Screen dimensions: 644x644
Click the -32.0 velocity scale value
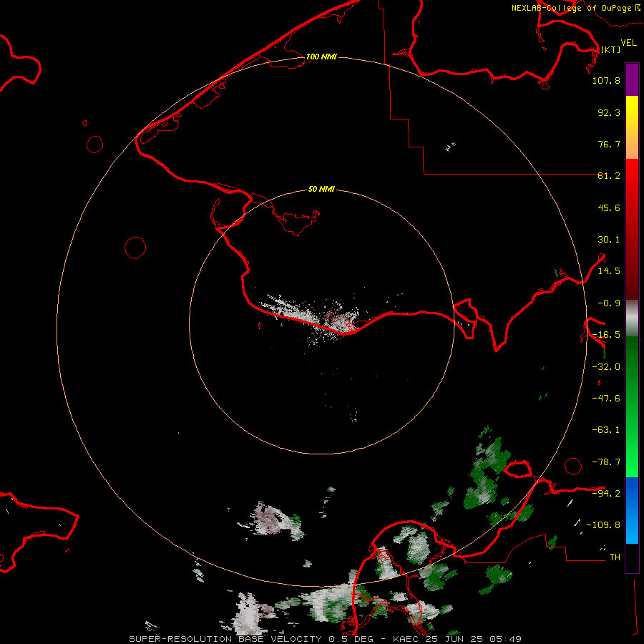coord(606,367)
